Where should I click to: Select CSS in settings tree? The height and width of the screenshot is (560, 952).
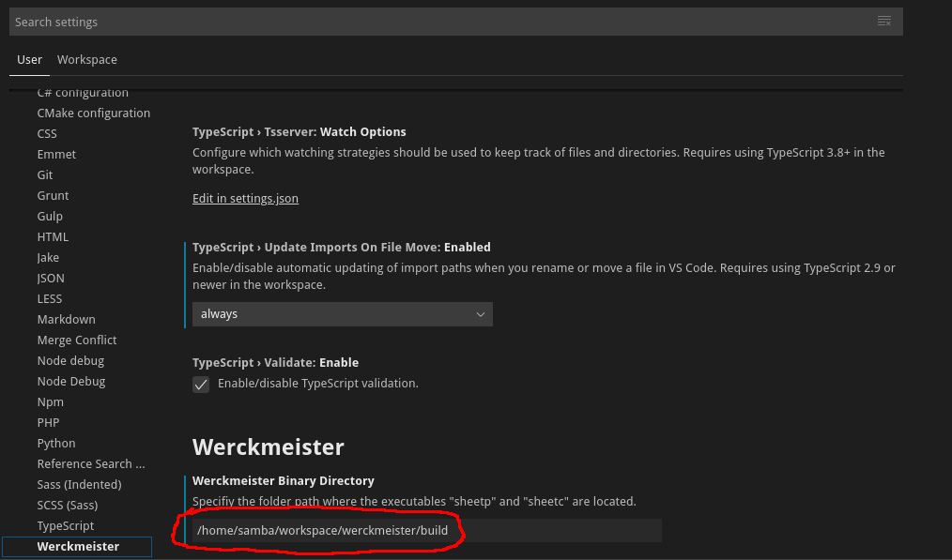pos(47,133)
